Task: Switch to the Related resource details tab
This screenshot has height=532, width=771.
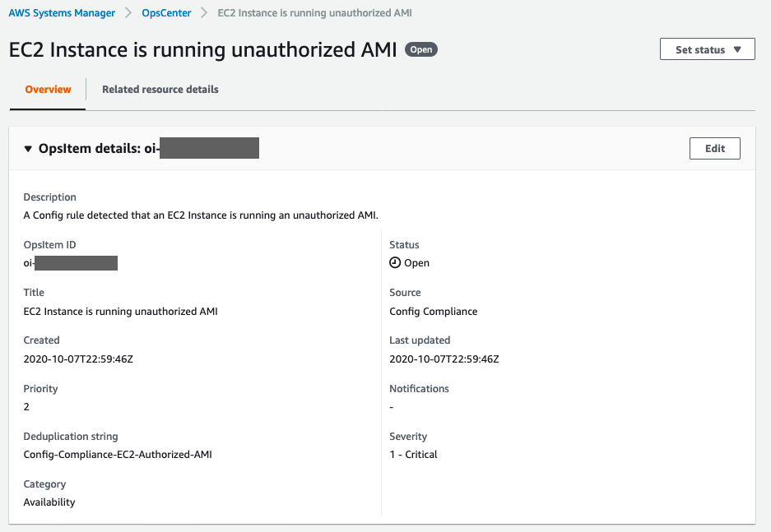Action: (x=160, y=89)
